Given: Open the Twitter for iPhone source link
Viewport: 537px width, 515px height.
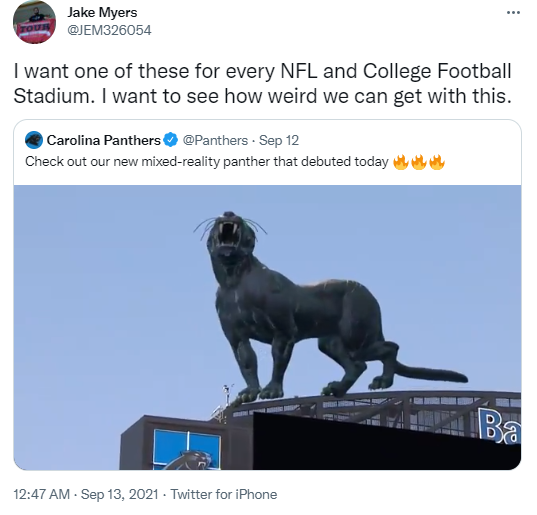Looking at the screenshot, I should [x=224, y=494].
